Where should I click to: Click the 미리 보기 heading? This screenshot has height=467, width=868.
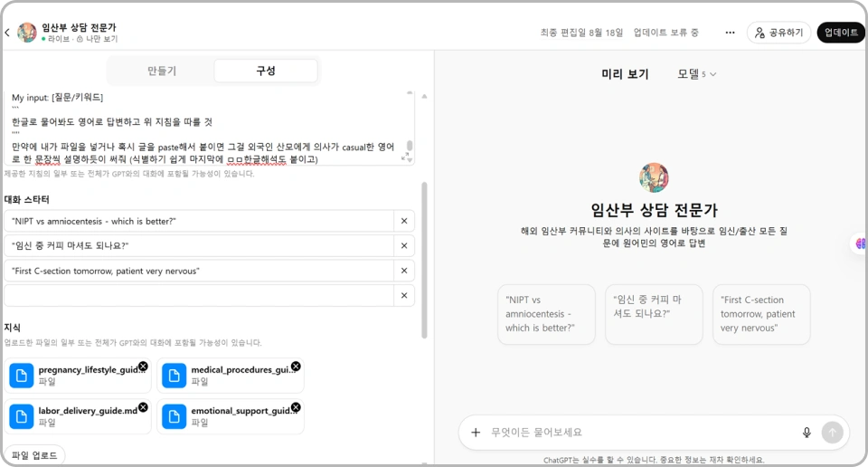625,73
